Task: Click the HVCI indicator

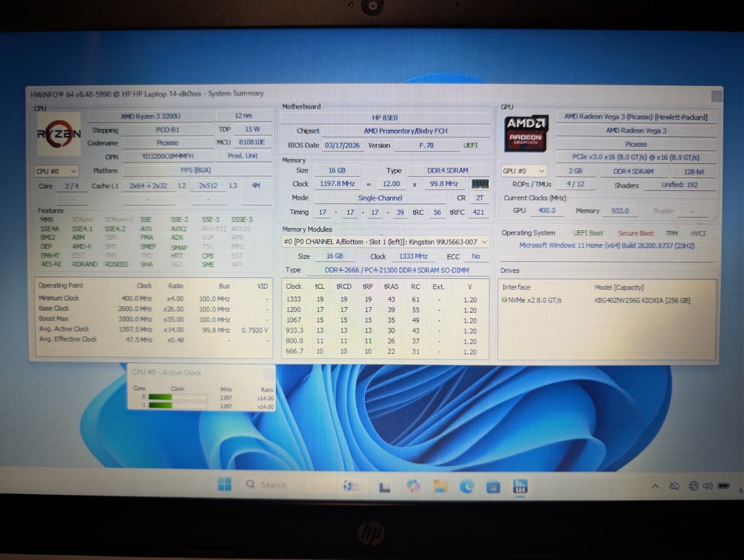Action: tap(698, 233)
